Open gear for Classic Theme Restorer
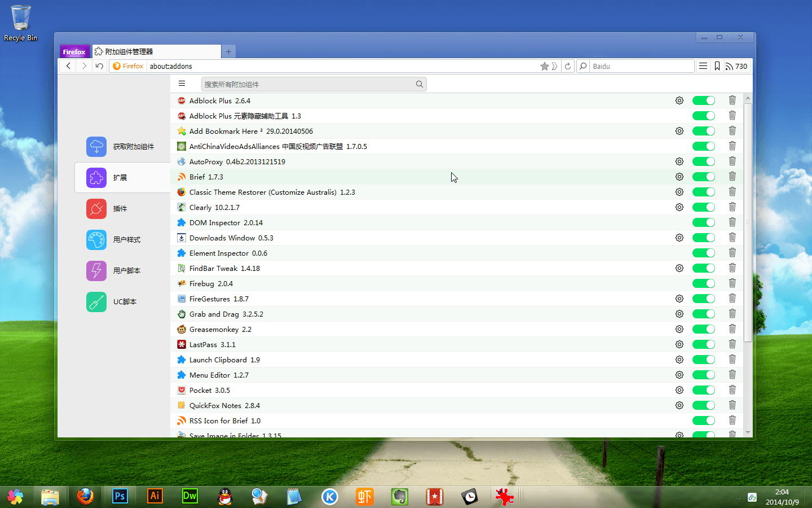This screenshot has height=508, width=812. click(x=679, y=192)
